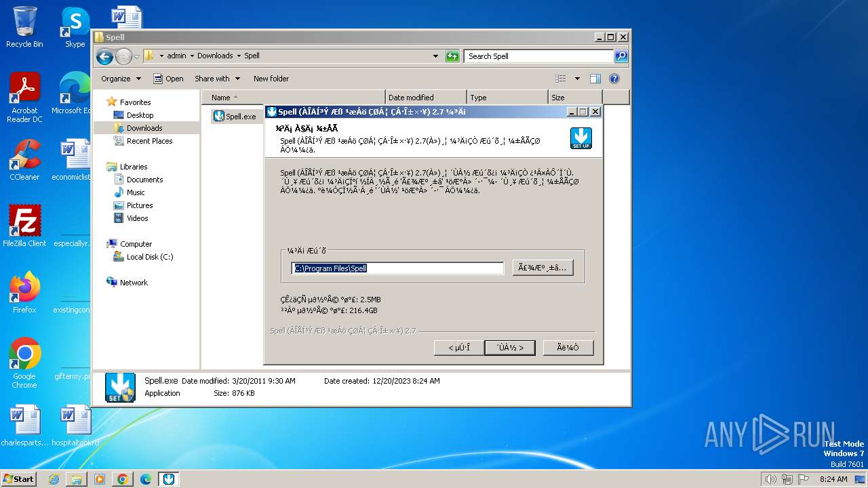Expand address bar history dropdown
This screenshot has width=868, height=488.
tap(435, 56)
